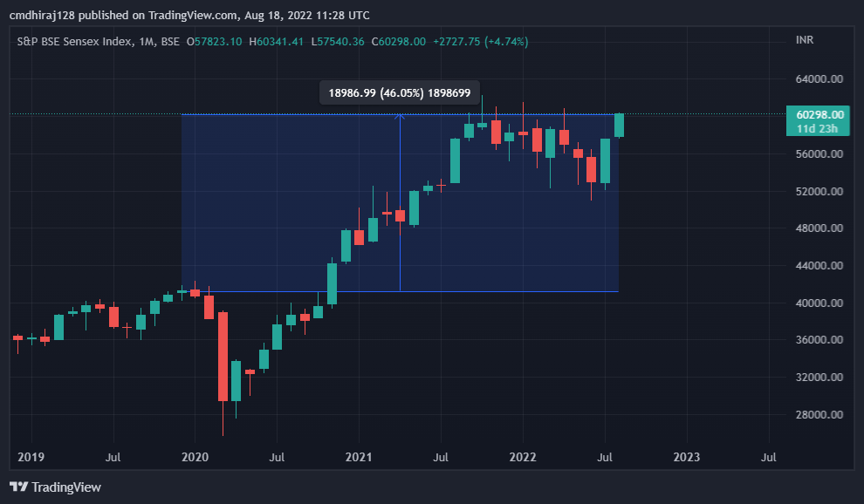Click the measurement tooltip 18986.99 (46.05%)

click(x=400, y=92)
